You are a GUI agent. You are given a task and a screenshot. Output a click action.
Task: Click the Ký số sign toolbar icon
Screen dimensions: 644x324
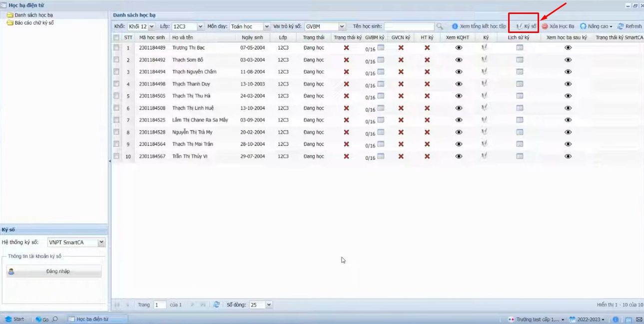point(520,26)
